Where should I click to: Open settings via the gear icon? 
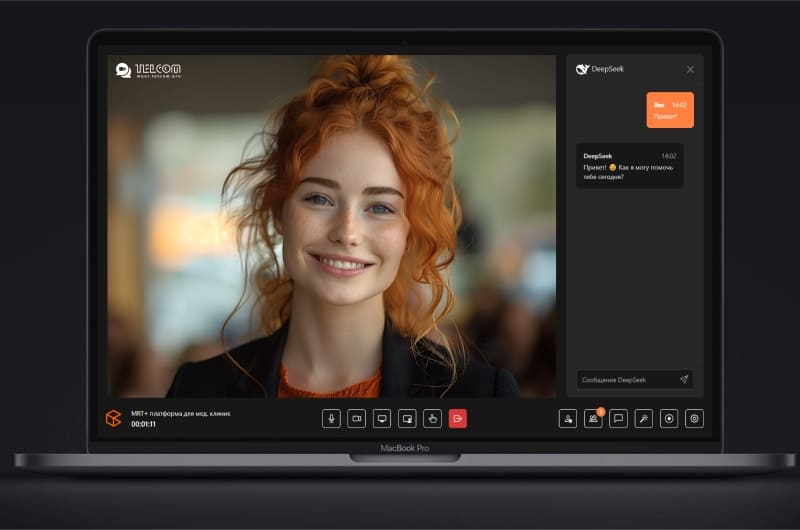click(x=694, y=419)
